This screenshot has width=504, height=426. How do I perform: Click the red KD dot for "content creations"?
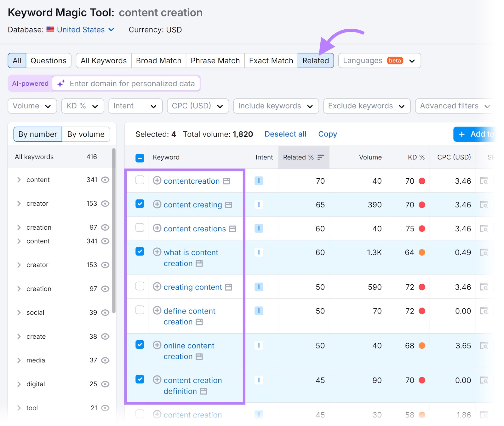point(422,228)
